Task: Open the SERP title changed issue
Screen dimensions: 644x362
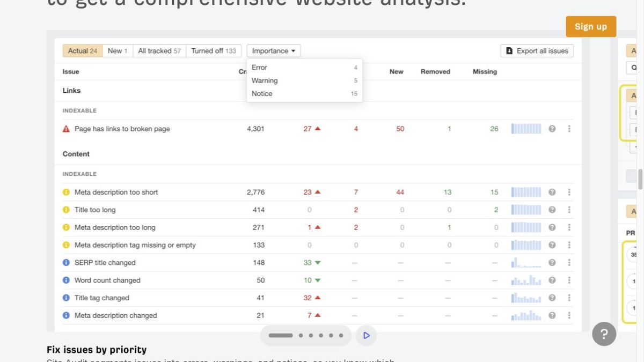Action: click(x=105, y=263)
